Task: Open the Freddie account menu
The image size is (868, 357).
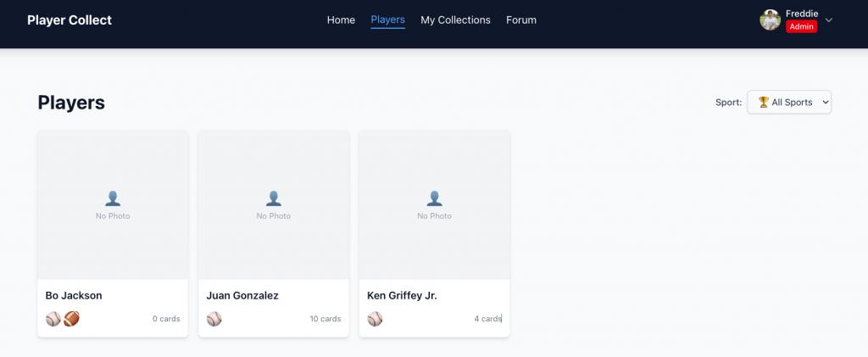Action: [801, 14]
